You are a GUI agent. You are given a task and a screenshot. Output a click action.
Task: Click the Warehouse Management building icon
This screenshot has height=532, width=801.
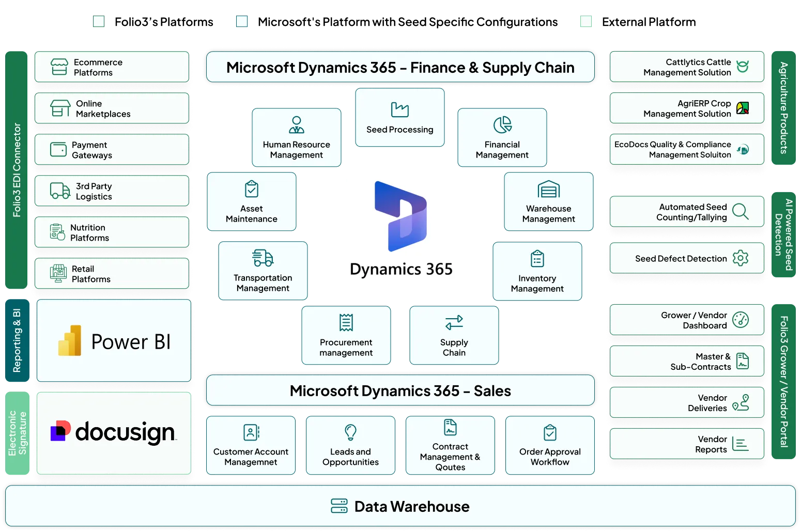click(548, 190)
